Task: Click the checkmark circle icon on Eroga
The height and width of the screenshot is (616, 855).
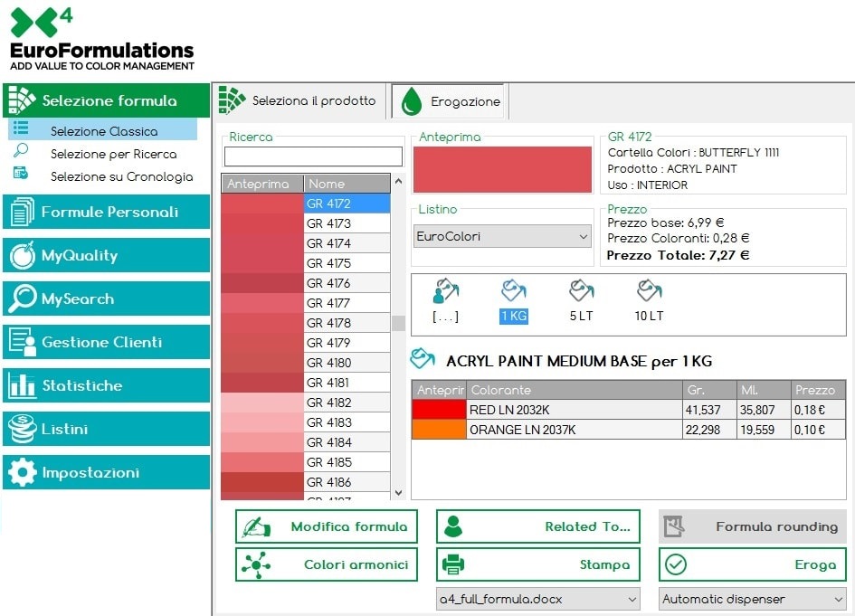Action: (676, 564)
